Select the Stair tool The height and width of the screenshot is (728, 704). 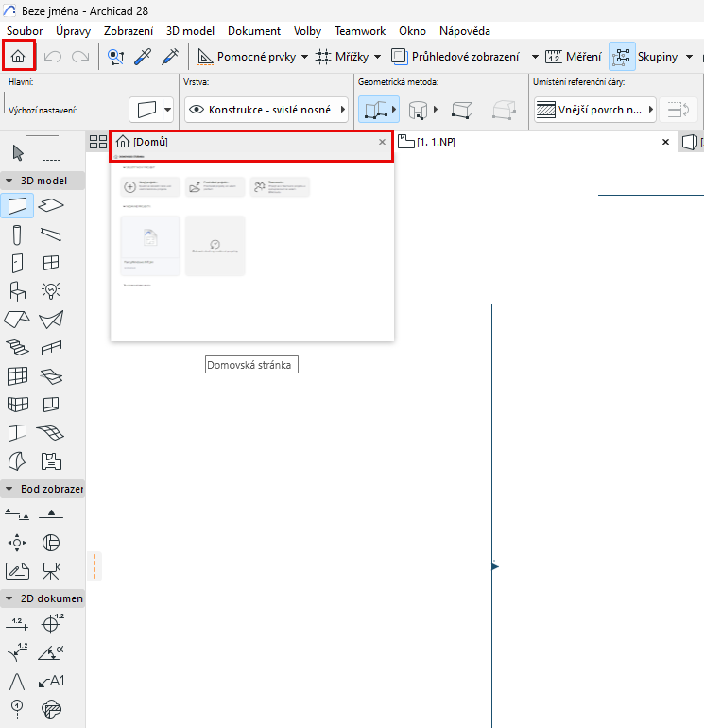click(x=17, y=347)
